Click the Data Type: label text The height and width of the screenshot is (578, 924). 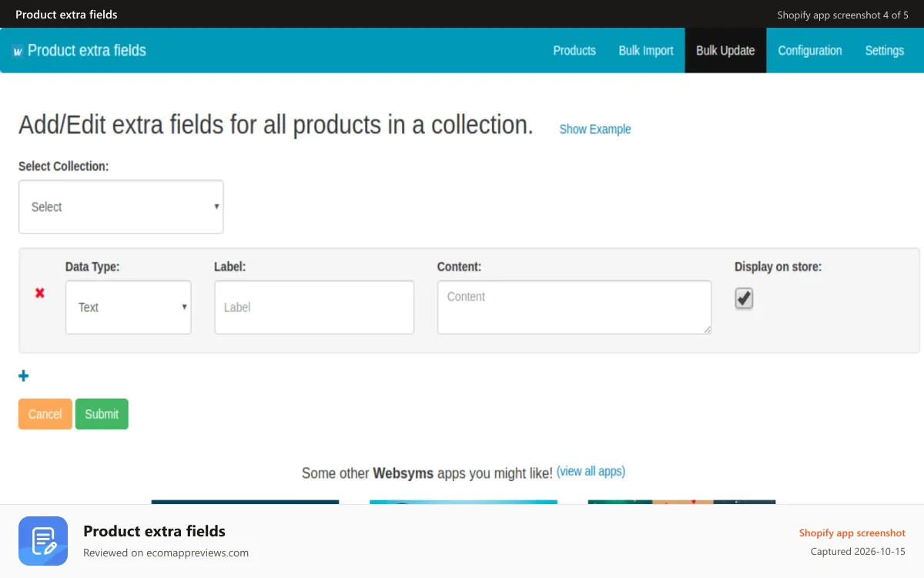coord(92,267)
